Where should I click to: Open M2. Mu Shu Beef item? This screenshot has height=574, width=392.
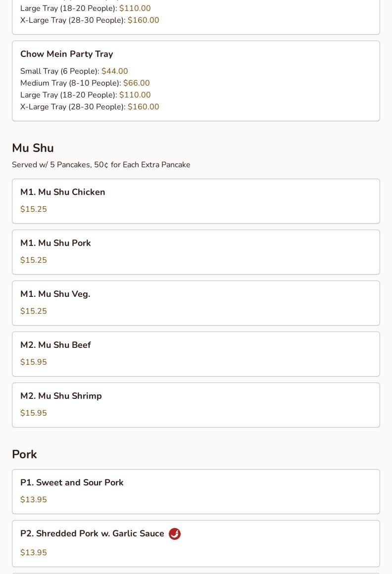pyautogui.click(x=196, y=354)
